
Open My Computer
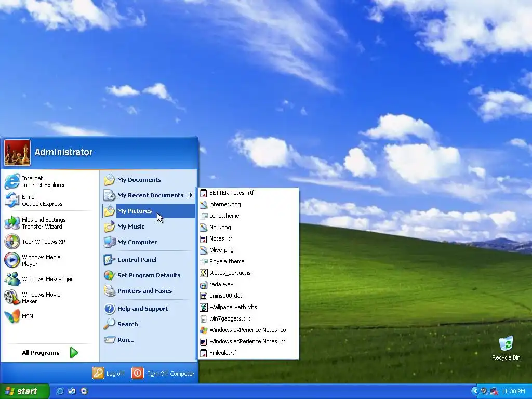pyautogui.click(x=148, y=242)
